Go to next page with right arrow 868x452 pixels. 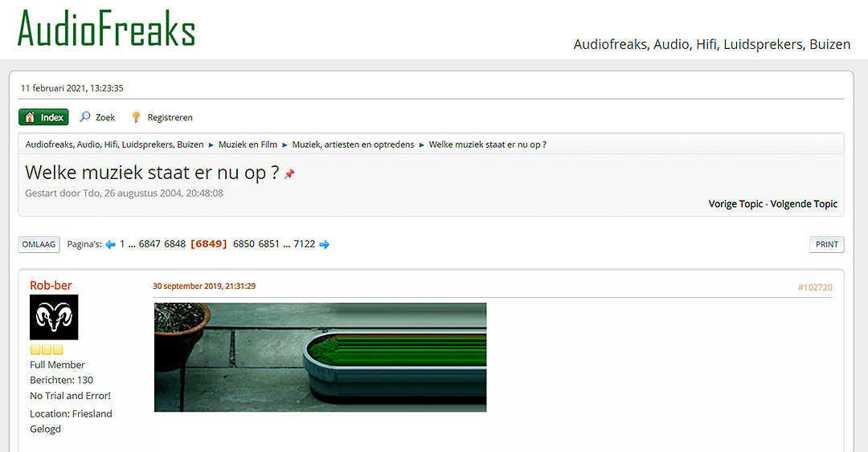(x=325, y=244)
